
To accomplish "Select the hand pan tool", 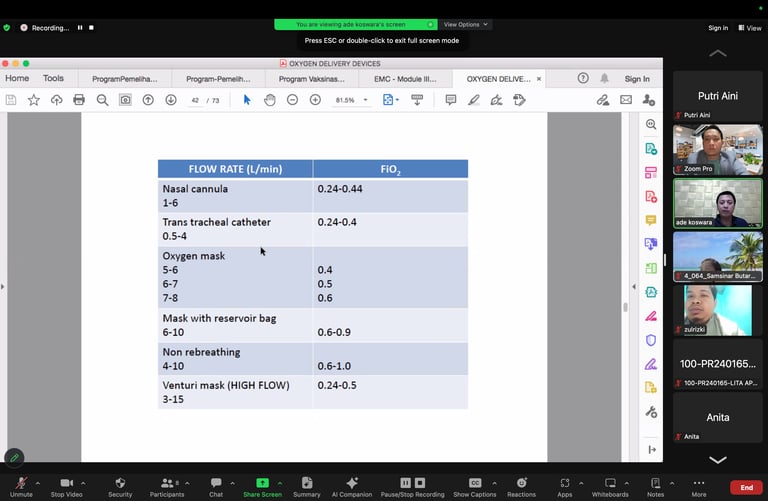I will click(269, 100).
